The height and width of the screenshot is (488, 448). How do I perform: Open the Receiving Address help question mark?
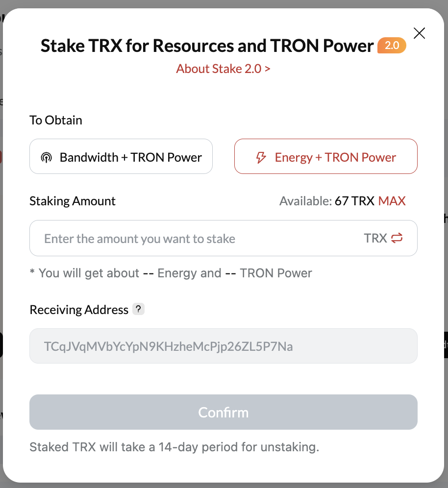click(139, 309)
